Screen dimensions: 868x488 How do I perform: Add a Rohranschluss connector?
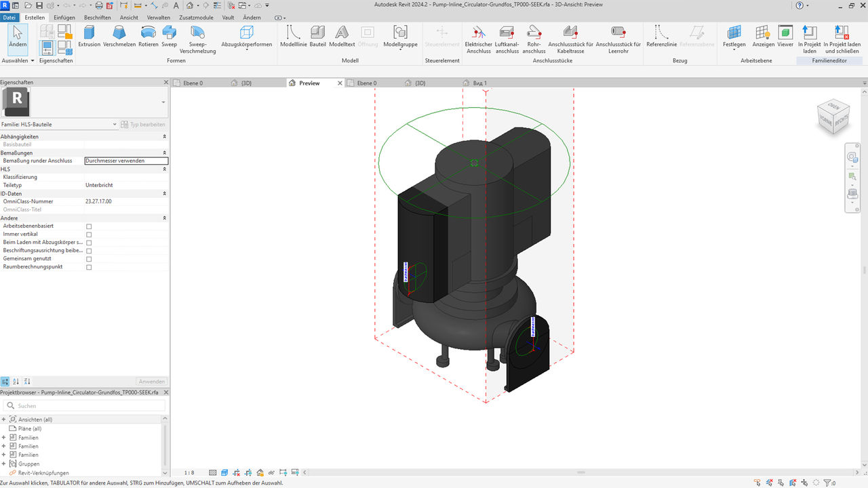[x=534, y=39]
